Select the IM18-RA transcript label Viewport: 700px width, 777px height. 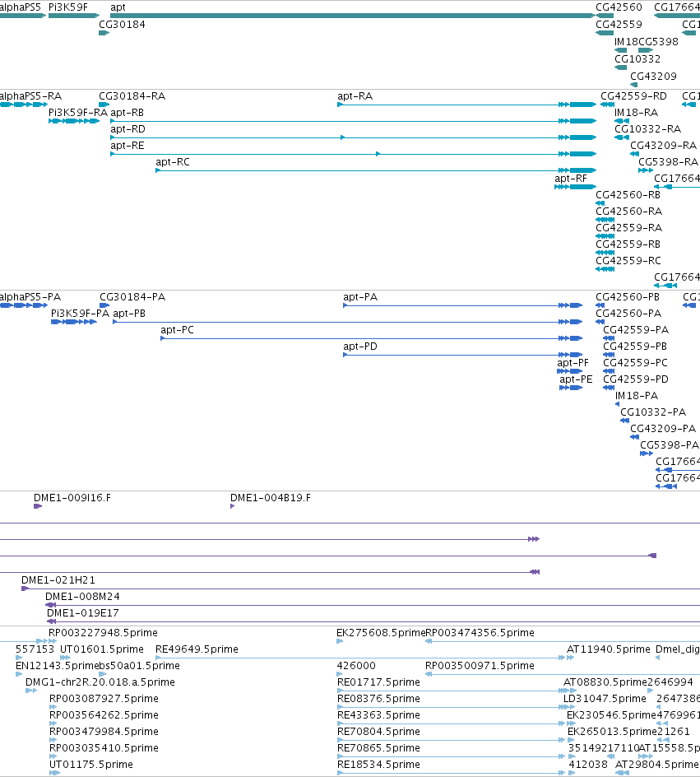click(636, 113)
